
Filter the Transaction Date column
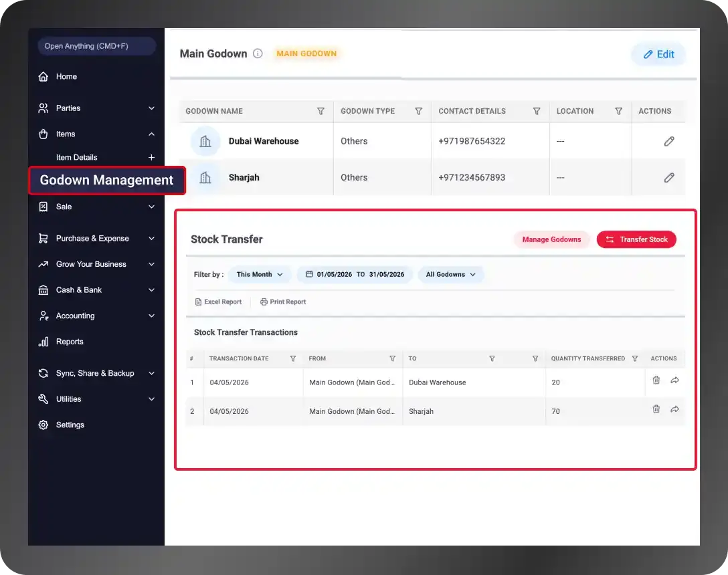(293, 358)
